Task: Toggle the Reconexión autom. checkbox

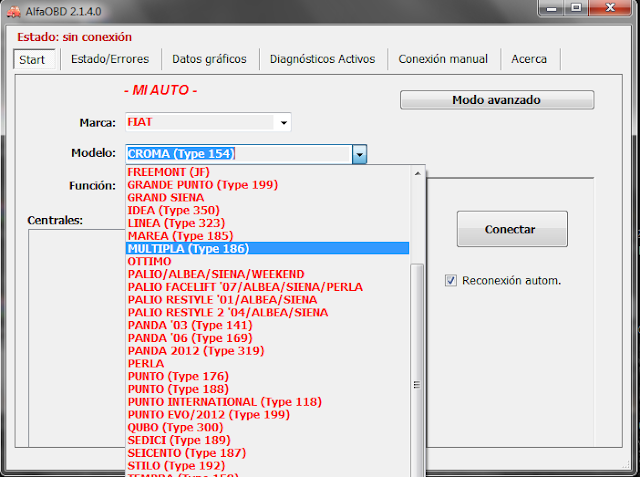Action: tap(451, 281)
